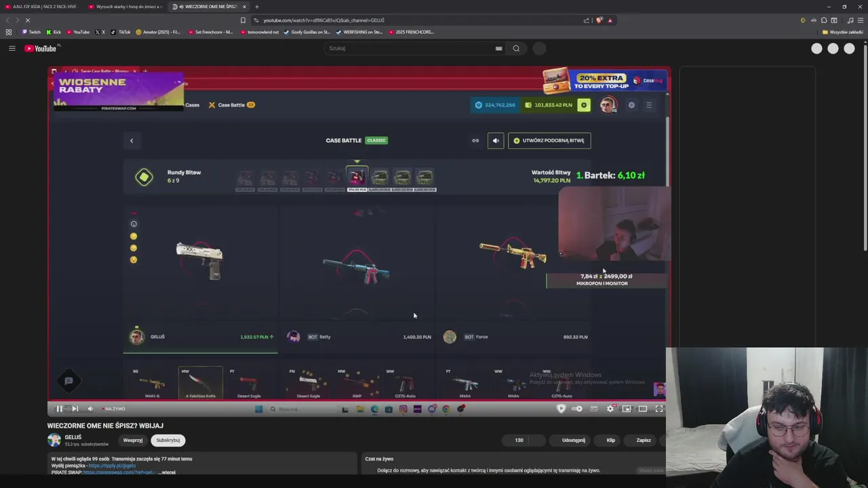Click the user profile avatar on case site

coord(608,104)
